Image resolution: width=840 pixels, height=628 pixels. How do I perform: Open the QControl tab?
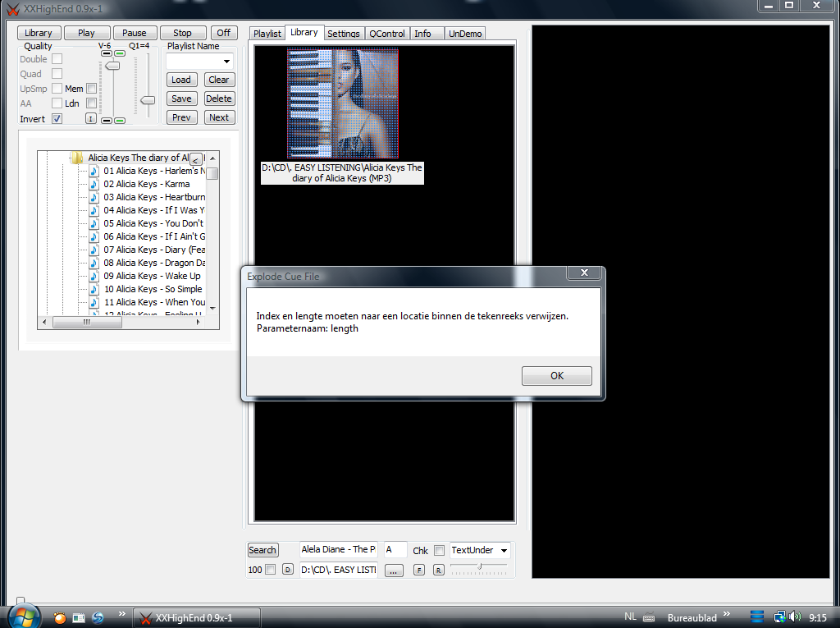(387, 34)
